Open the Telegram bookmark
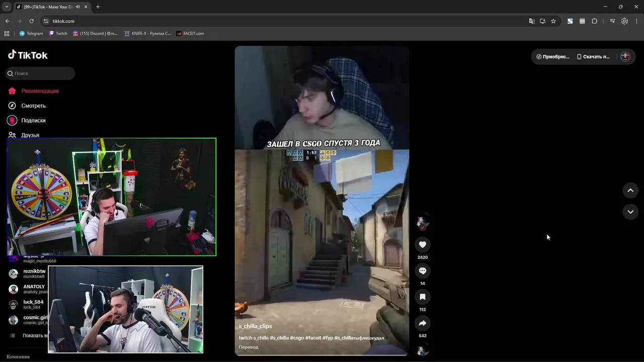Viewport: 644px width, 362px height. [31, 34]
